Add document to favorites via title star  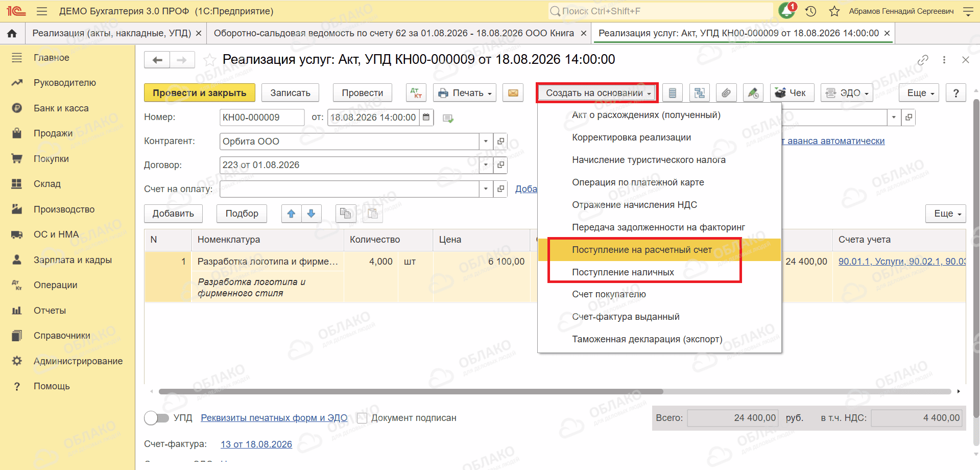point(209,60)
